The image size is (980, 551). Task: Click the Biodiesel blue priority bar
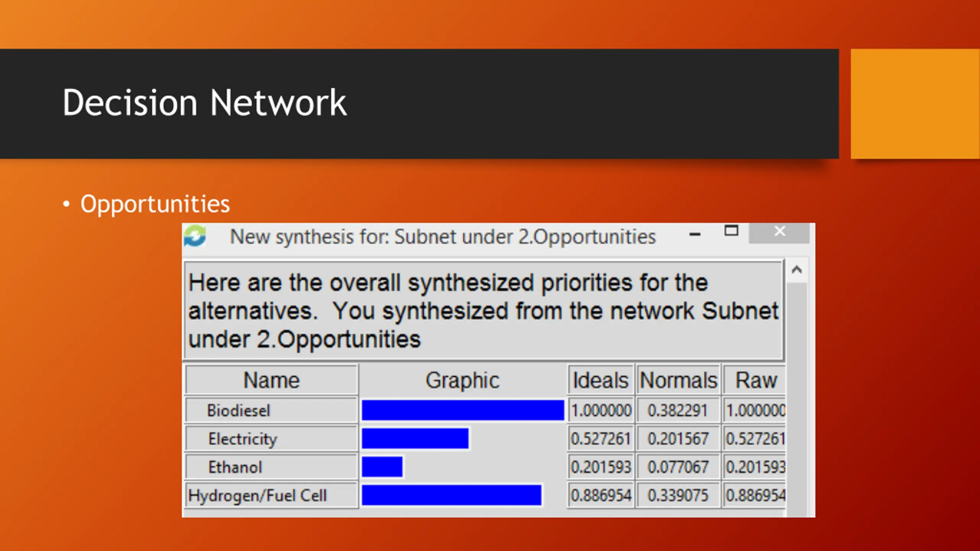462,410
